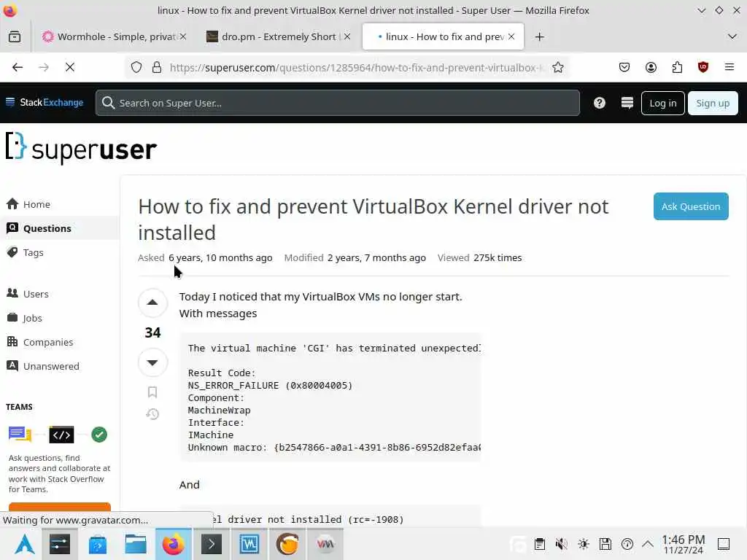Open the StackExchange menu logo

click(x=44, y=102)
